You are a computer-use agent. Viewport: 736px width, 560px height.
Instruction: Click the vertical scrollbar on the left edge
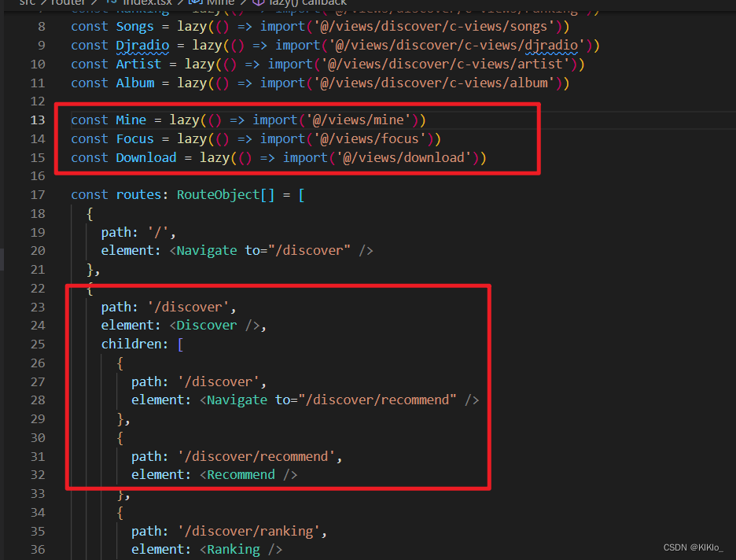(2, 260)
